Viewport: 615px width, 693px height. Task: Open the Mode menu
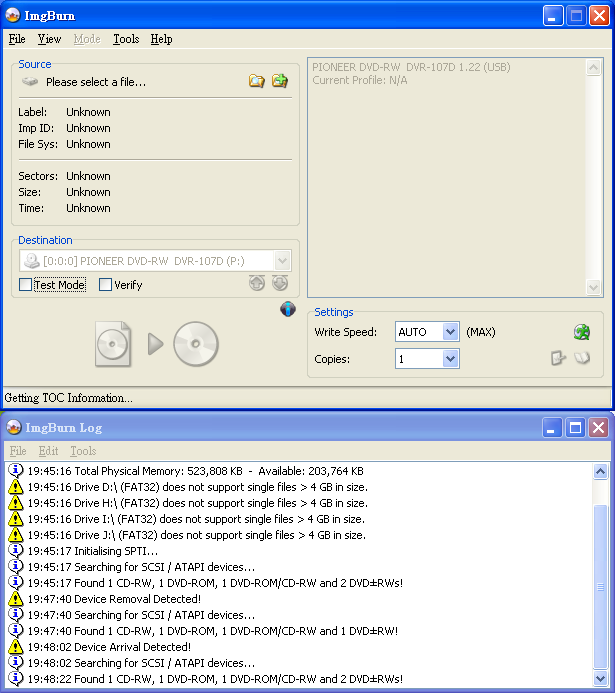(87, 39)
